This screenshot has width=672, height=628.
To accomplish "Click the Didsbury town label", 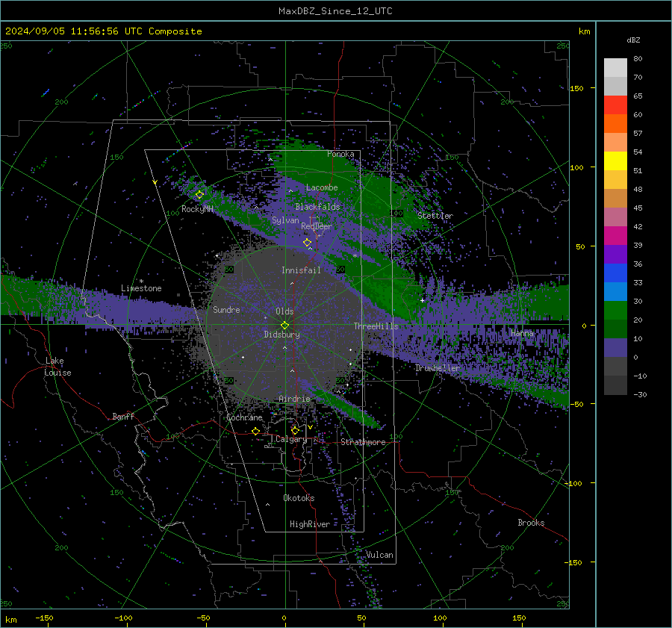I will coord(282,335).
